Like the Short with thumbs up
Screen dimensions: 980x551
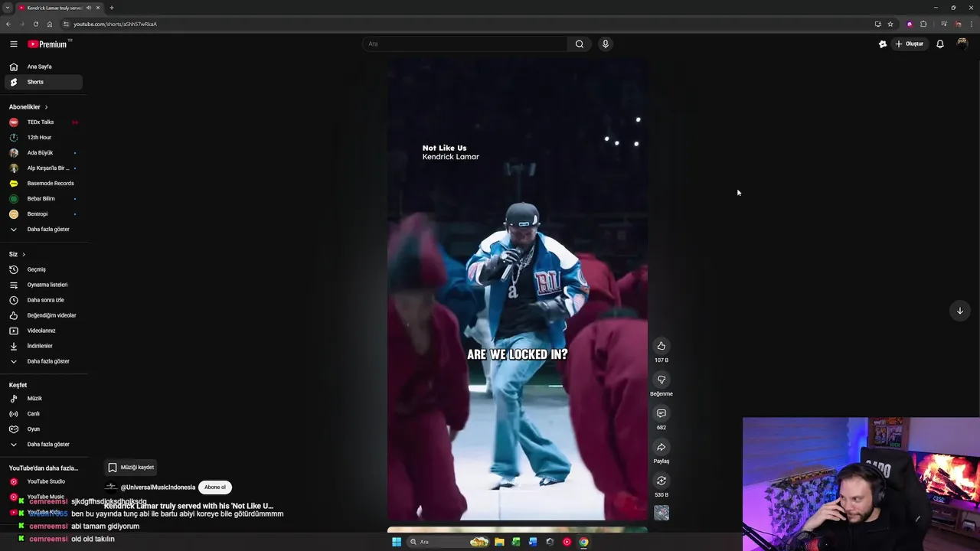coord(661,346)
